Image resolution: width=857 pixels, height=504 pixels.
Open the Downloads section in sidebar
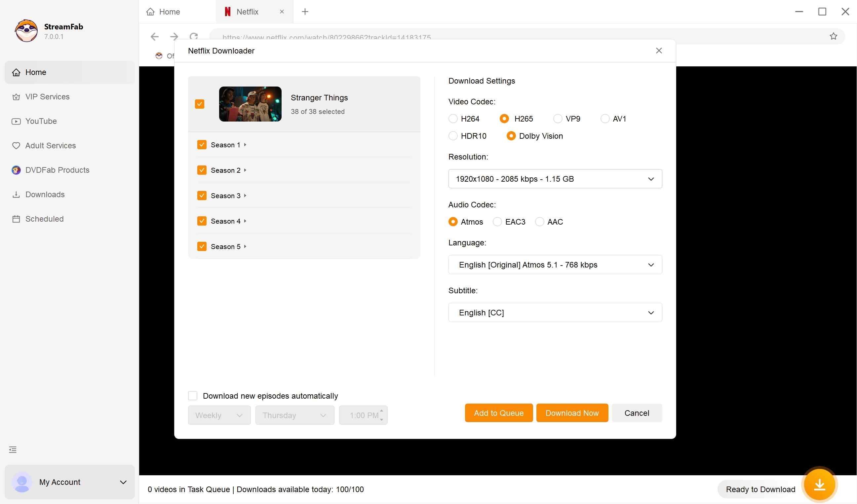click(45, 194)
